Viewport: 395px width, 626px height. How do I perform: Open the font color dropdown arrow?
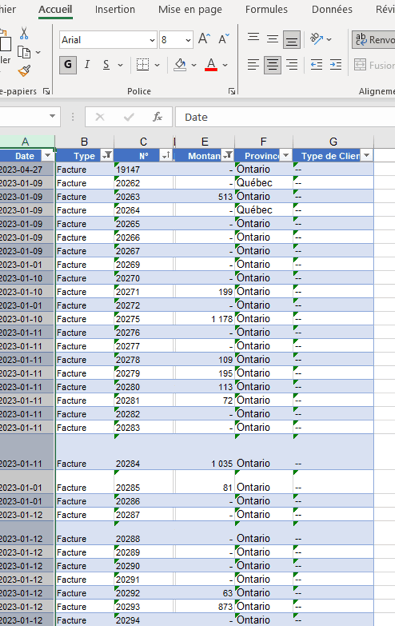point(225,65)
